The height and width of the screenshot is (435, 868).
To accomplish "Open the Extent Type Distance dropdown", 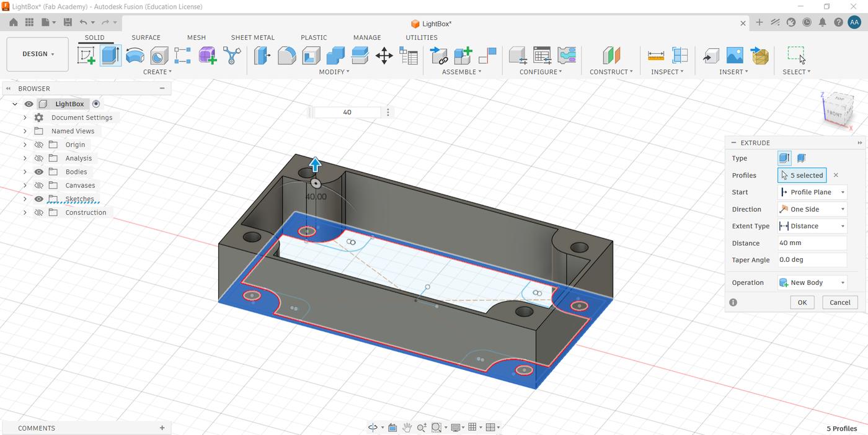I will (x=812, y=226).
